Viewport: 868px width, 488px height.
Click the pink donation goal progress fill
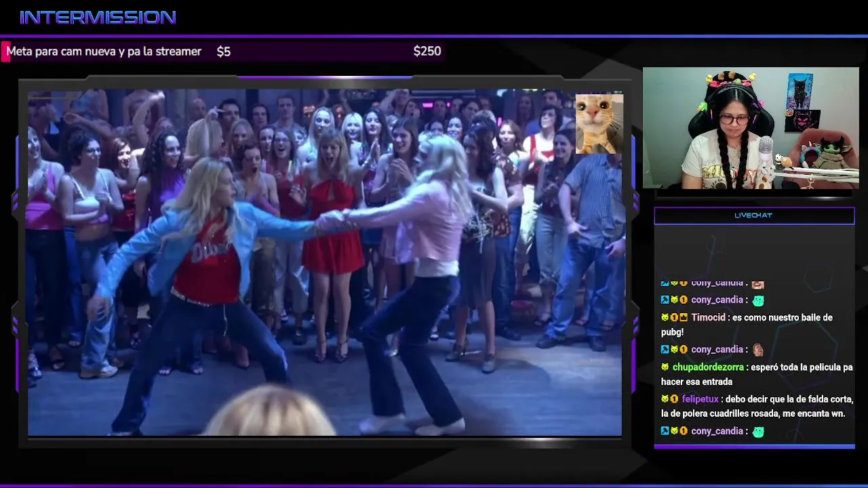[x=4, y=52]
